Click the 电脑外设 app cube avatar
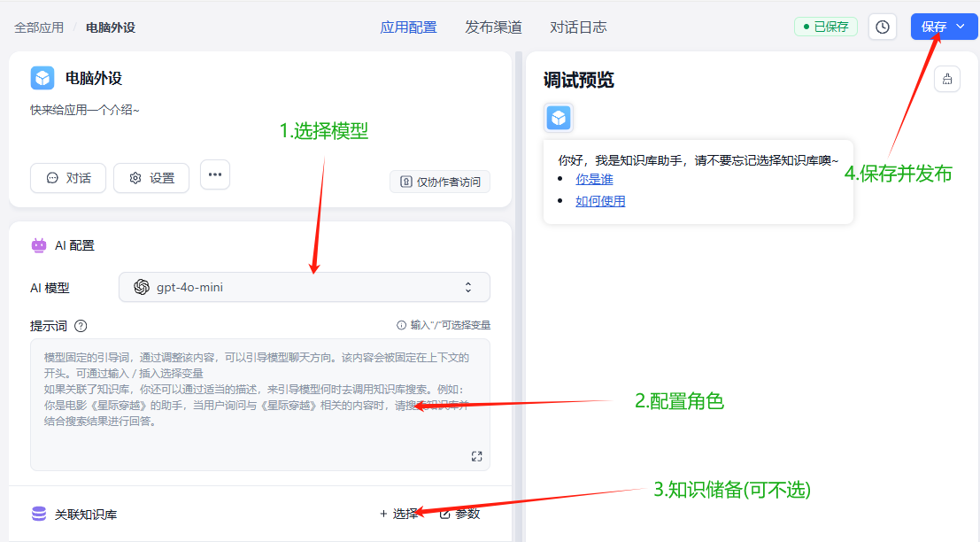980x542 pixels. (42, 78)
